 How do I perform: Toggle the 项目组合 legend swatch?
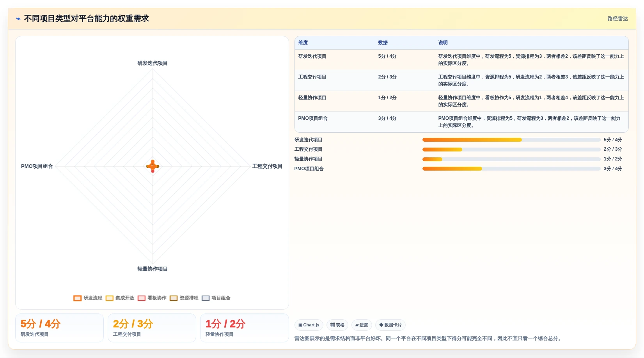click(x=206, y=298)
